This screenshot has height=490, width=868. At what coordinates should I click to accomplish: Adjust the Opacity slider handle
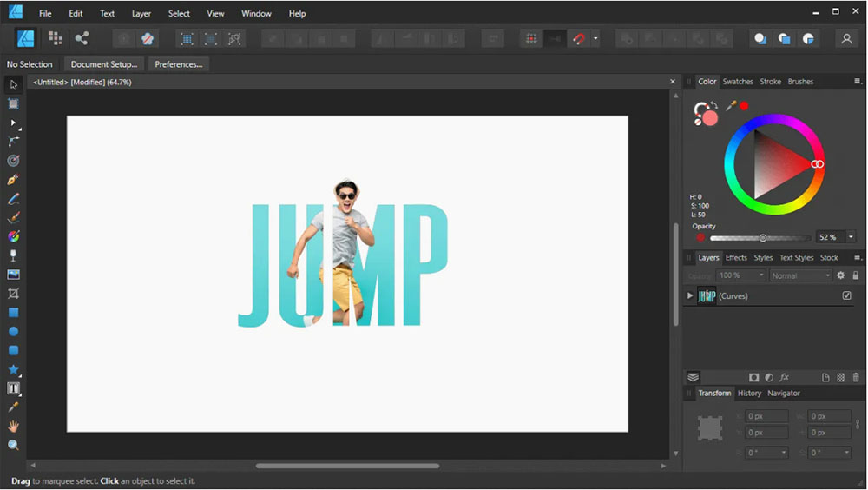click(x=763, y=237)
